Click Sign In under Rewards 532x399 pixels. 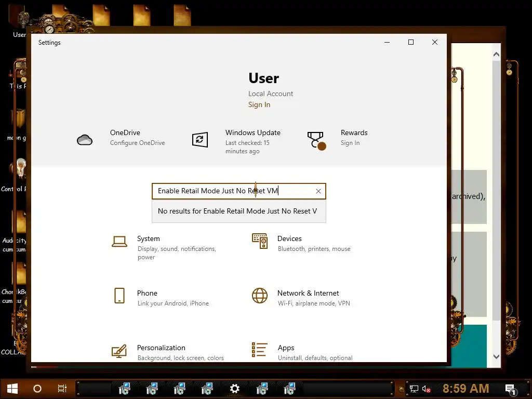[x=350, y=143]
